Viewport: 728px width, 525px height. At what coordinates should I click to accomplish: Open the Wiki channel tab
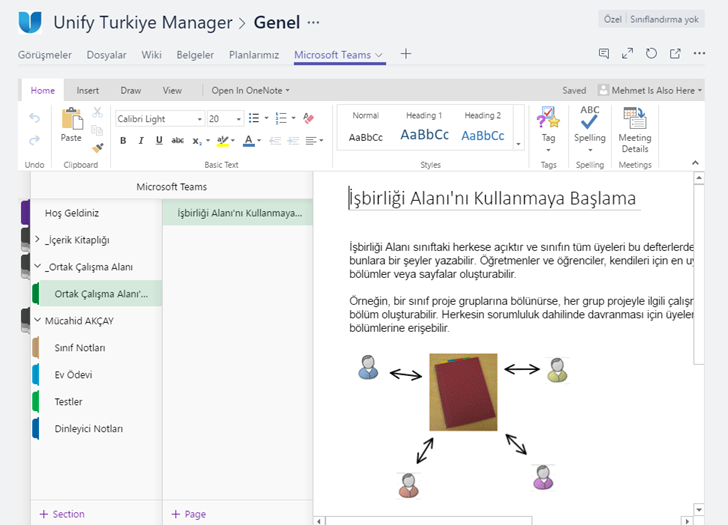(151, 55)
